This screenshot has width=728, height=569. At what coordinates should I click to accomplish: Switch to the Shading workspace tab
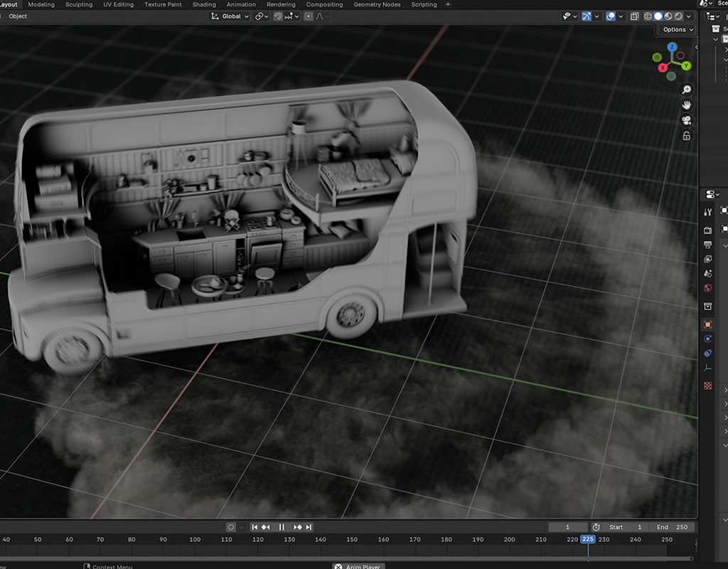pos(204,4)
